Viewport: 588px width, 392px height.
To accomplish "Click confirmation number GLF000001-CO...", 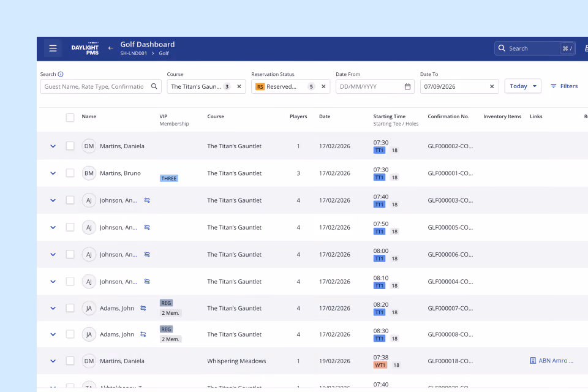I will point(450,173).
